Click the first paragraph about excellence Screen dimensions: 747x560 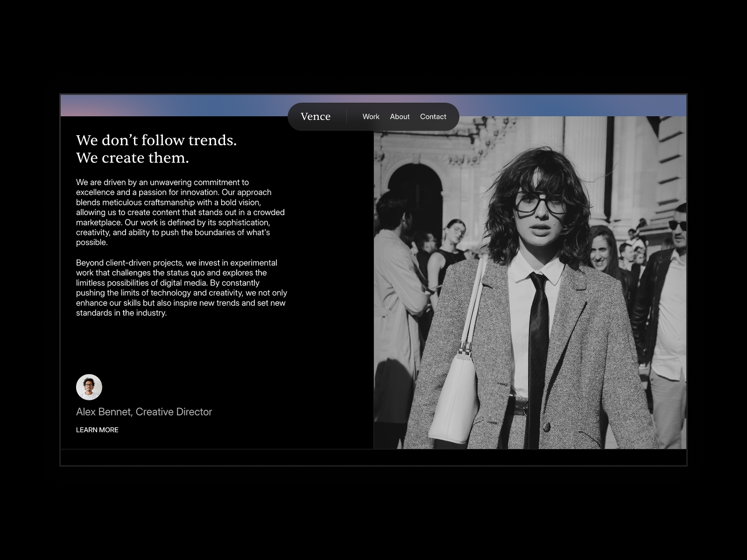click(x=181, y=212)
